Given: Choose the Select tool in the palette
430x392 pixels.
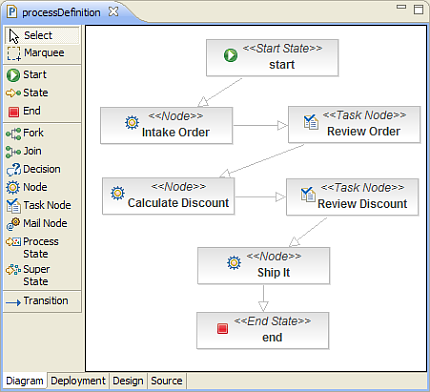Looking at the screenshot, I should click(42, 35).
